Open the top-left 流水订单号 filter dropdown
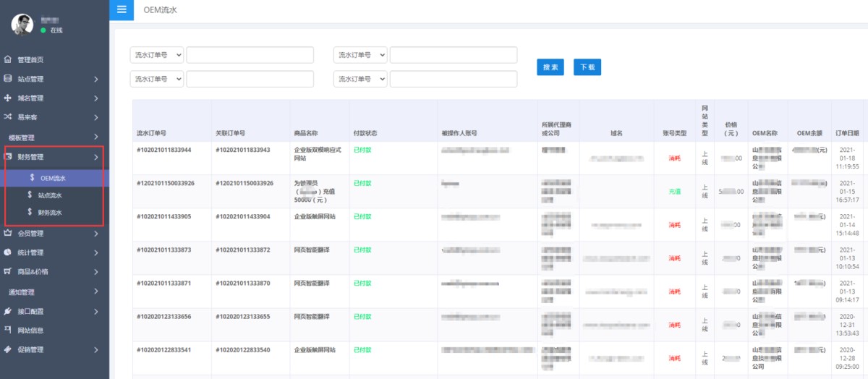Screen dimensions: 868x379 156,55
